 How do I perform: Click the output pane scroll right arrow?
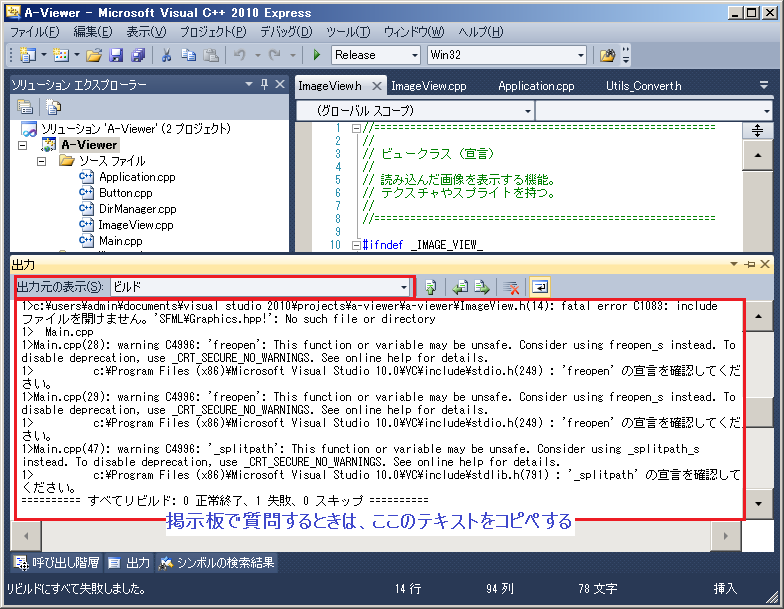[726, 536]
